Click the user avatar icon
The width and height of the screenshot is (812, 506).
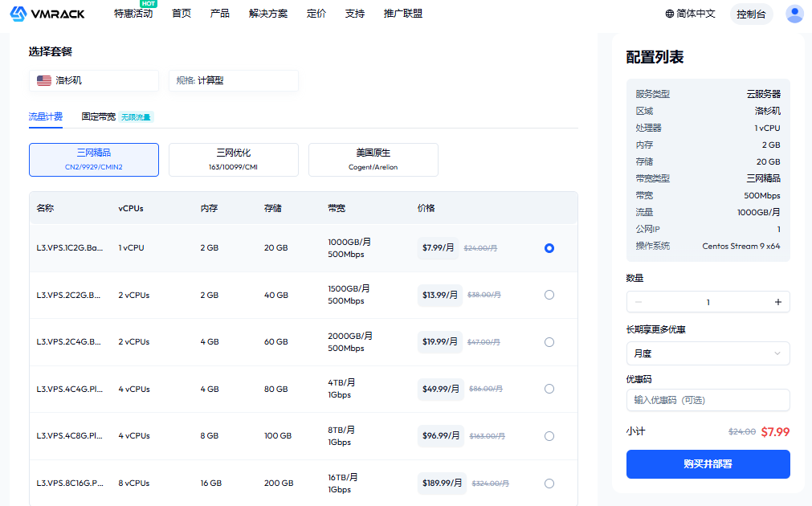click(x=794, y=13)
